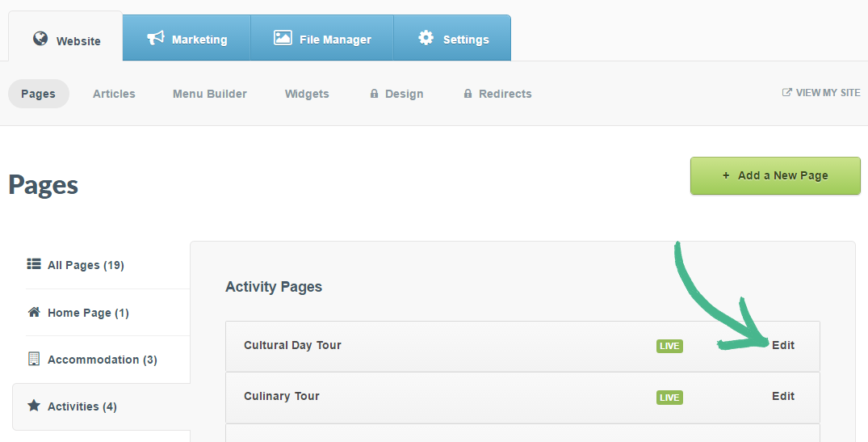This screenshot has width=868, height=442.
Task: Select the Pages pill tab
Action: click(x=39, y=94)
